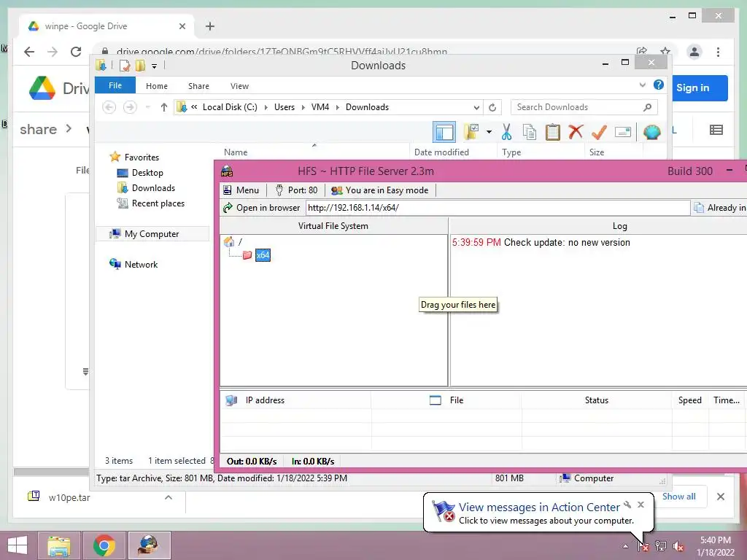Reload the Chrome page
747x560 pixels.
coord(76,52)
